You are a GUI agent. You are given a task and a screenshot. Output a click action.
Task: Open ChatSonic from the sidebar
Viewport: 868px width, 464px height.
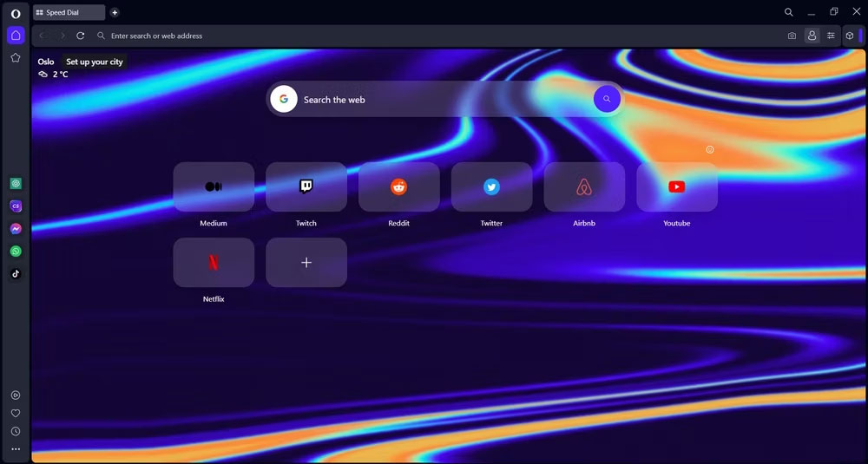(16, 206)
